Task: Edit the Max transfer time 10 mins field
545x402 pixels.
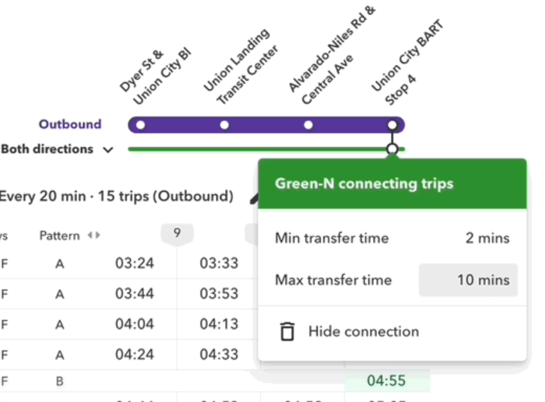Action: coord(468,280)
